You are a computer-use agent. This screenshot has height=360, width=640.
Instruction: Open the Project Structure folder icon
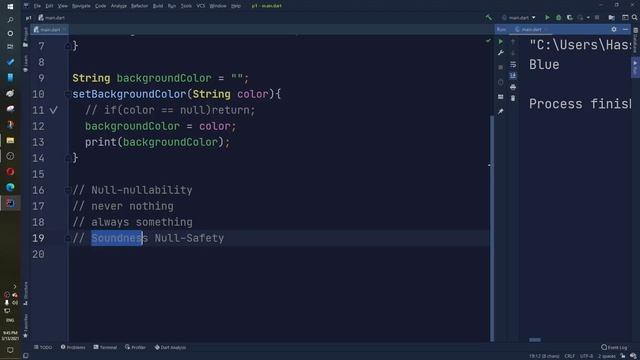click(x=611, y=18)
